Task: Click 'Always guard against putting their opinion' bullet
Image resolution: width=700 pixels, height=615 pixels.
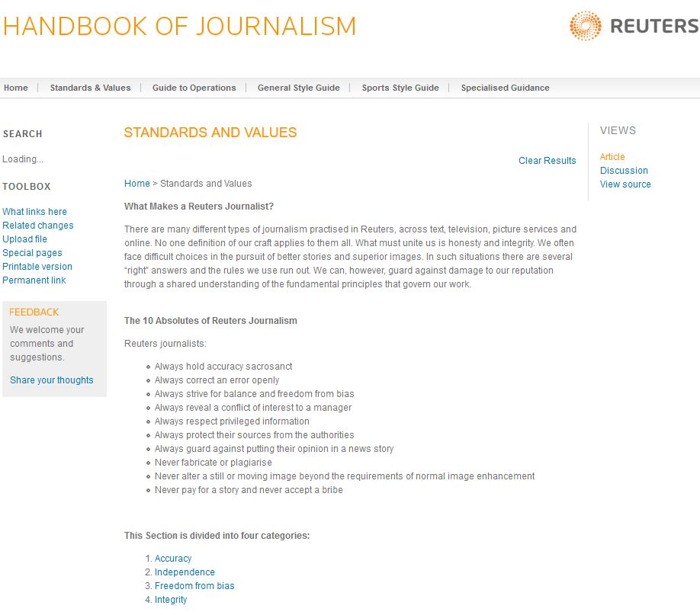Action: coord(274,449)
